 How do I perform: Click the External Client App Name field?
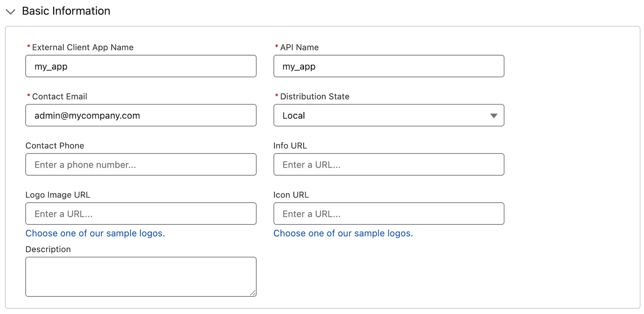pyautogui.click(x=141, y=66)
